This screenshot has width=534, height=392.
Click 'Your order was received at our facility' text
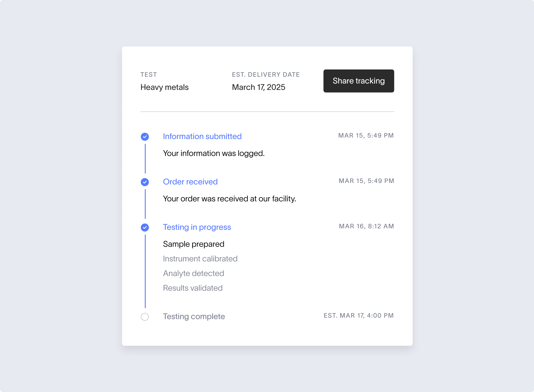[x=229, y=199]
